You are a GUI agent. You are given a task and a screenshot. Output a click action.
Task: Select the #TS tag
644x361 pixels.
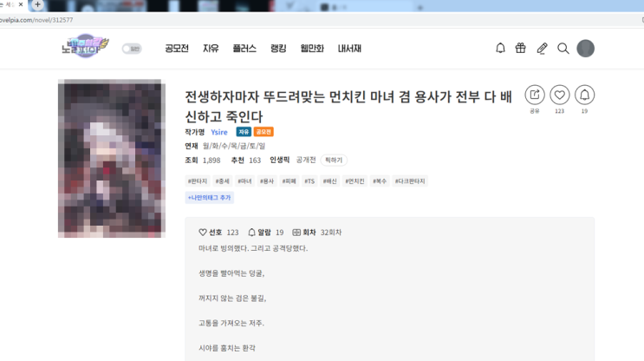pos(309,180)
